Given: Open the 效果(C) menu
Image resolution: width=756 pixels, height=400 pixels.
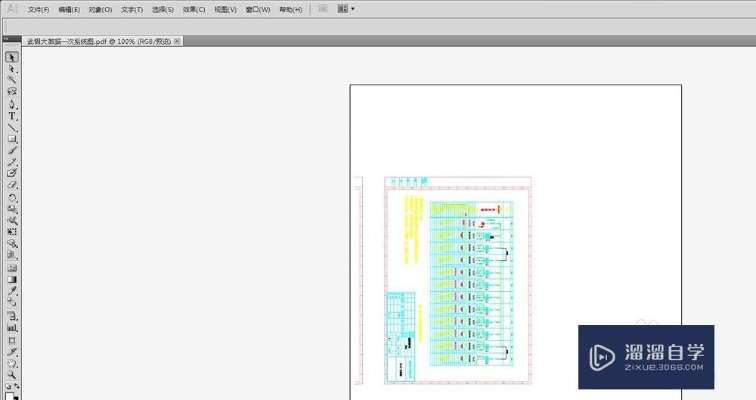Looking at the screenshot, I should [x=194, y=9].
